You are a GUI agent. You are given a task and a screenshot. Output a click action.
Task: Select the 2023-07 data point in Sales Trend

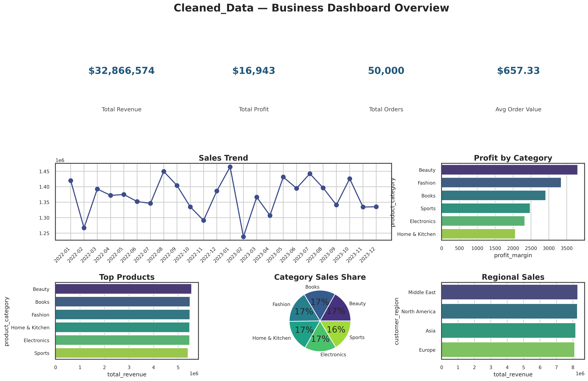(310, 174)
